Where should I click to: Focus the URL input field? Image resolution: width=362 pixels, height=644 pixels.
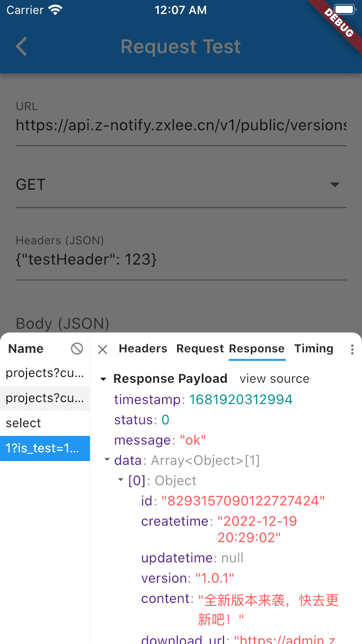(181, 125)
